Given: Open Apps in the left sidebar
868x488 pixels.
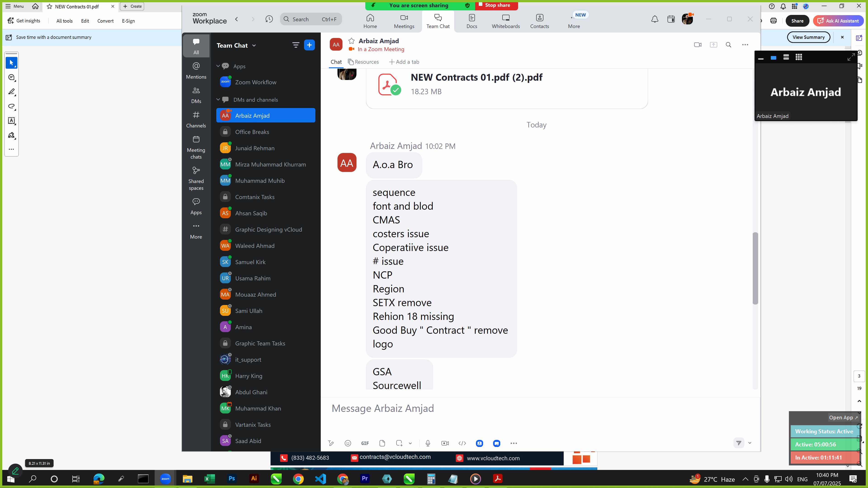Looking at the screenshot, I should [196, 206].
